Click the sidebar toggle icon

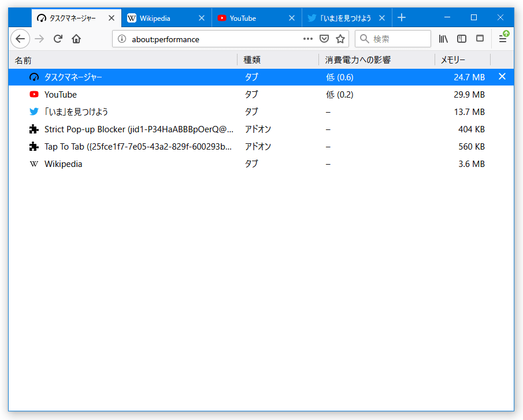(x=462, y=39)
